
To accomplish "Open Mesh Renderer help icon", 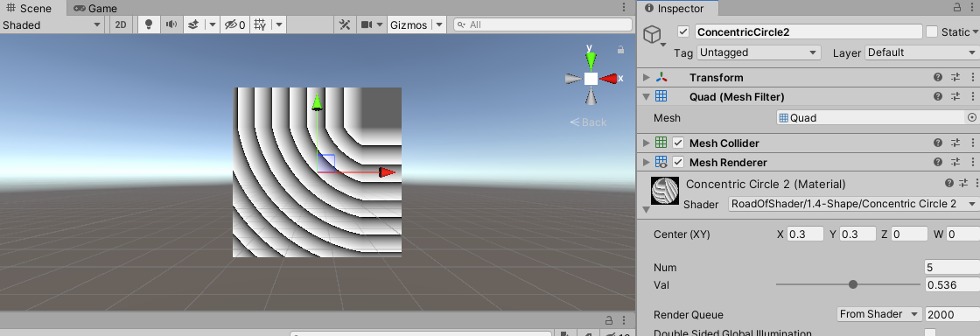I will (937, 163).
